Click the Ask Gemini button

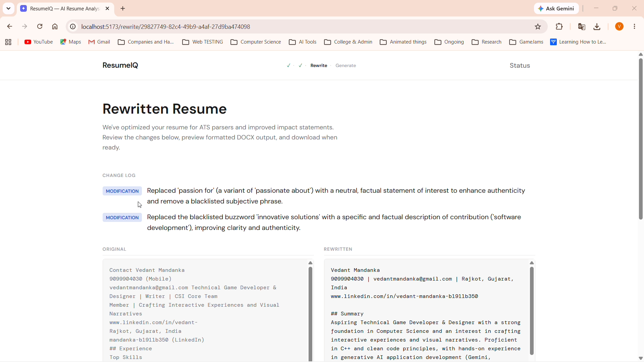556,9
